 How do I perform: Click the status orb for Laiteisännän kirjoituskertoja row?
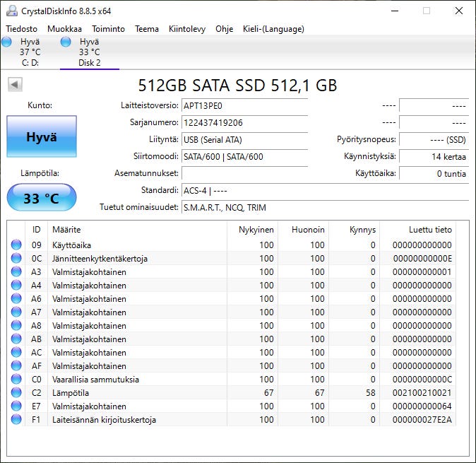click(x=16, y=420)
